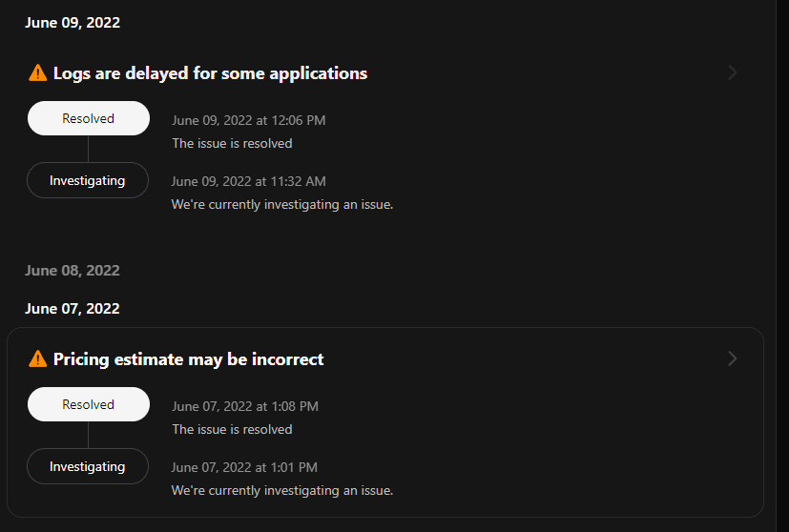Click warning icon beside Logs are delayed incident

tap(38, 73)
